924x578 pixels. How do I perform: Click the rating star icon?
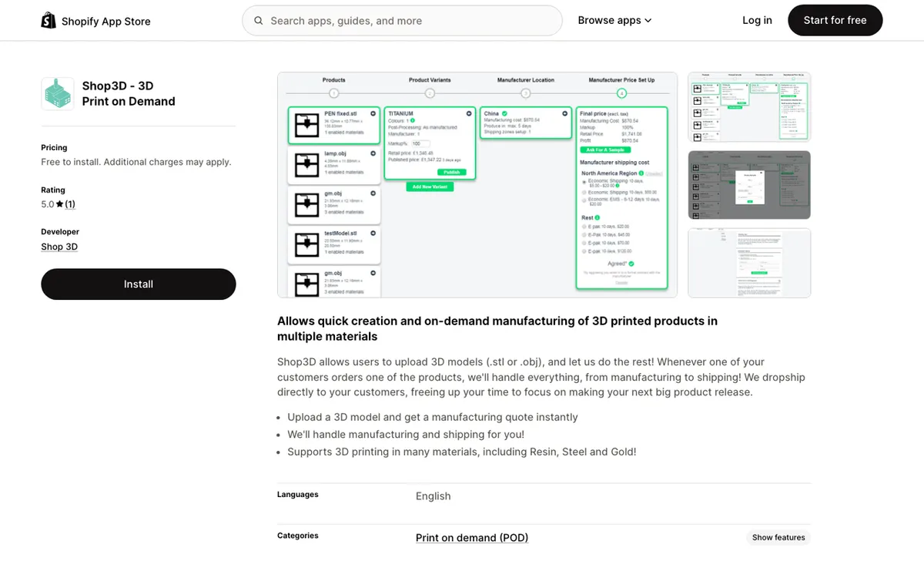(x=59, y=204)
